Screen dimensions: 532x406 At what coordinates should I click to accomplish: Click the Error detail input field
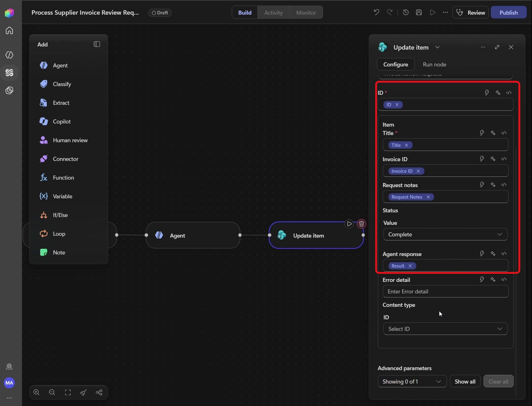[445, 292]
